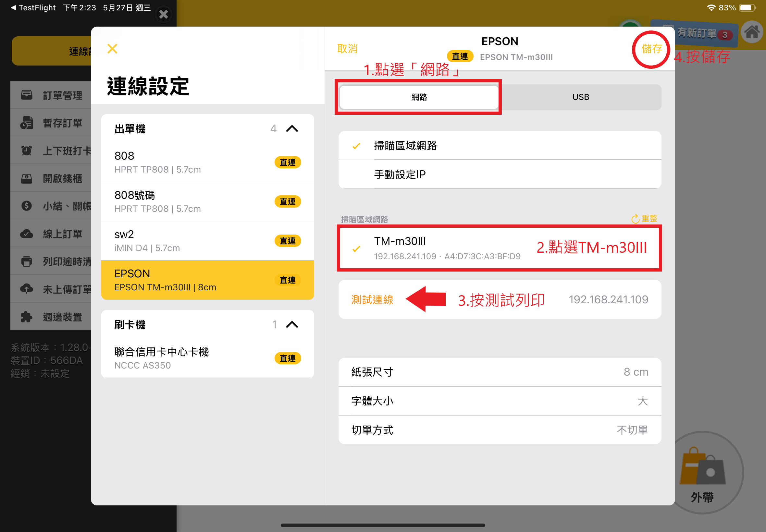
Task: Click the dollar coin icon for 小結
Action: pos(27,206)
